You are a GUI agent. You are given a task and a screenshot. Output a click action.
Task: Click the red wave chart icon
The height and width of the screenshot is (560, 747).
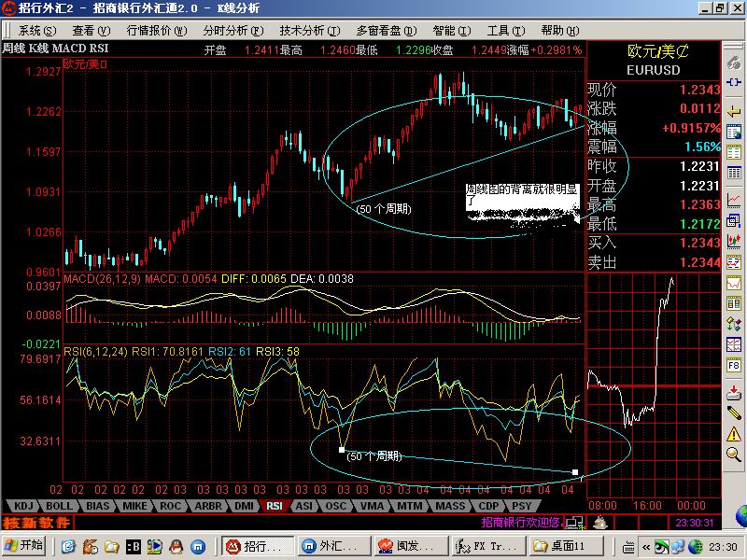tap(734, 283)
